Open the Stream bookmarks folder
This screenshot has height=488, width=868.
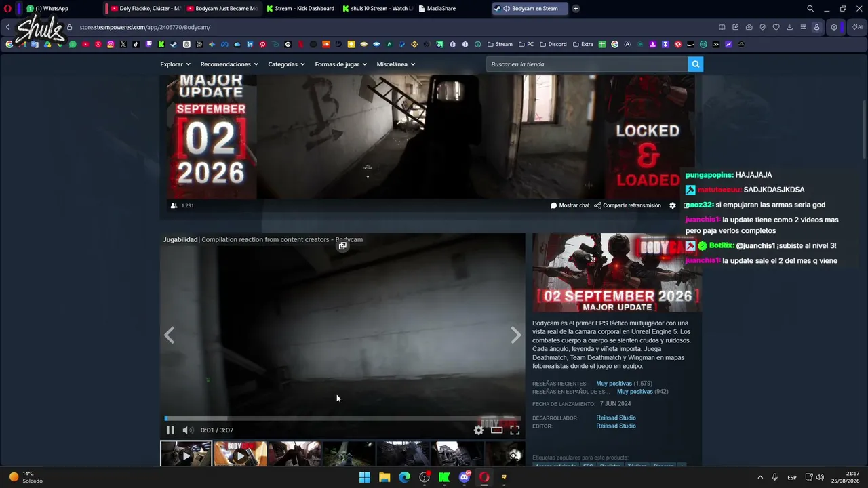tap(500, 44)
